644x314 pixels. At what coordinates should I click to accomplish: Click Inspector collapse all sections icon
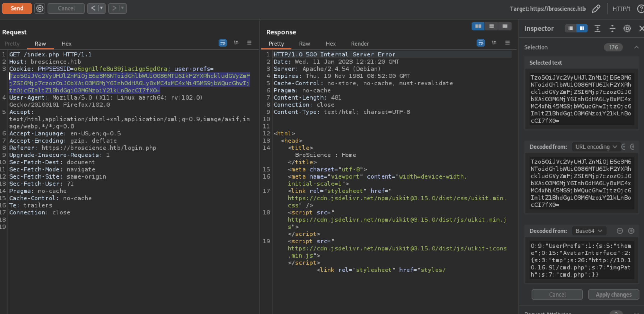612,28
